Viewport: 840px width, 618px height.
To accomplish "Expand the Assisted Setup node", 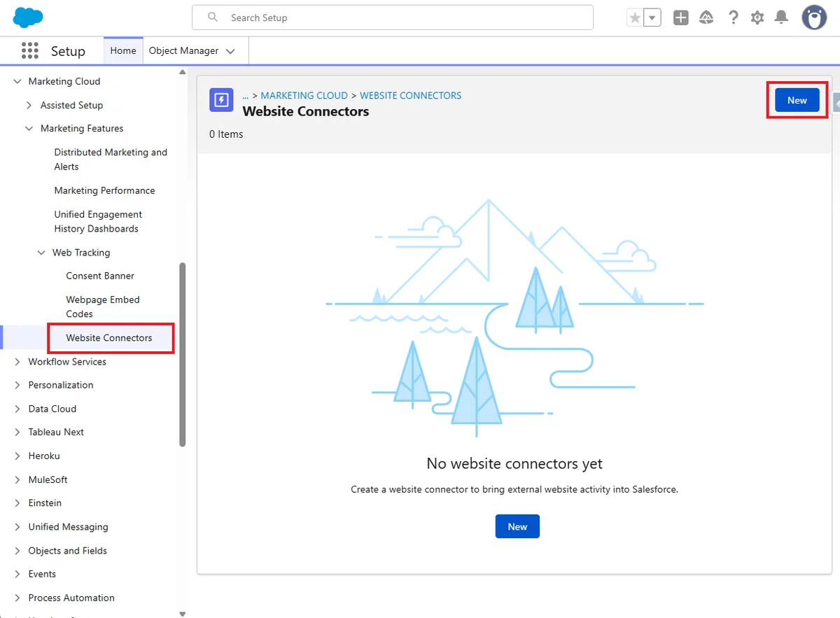I will (29, 105).
